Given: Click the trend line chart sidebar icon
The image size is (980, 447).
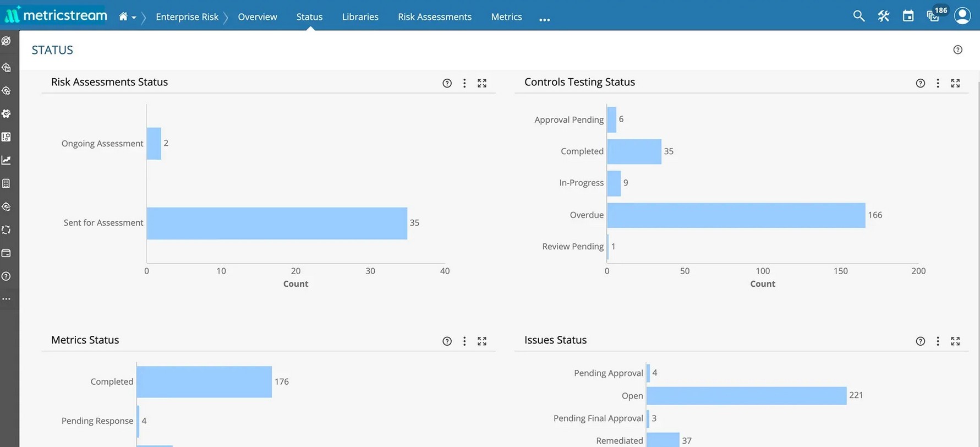Looking at the screenshot, I should (7, 160).
